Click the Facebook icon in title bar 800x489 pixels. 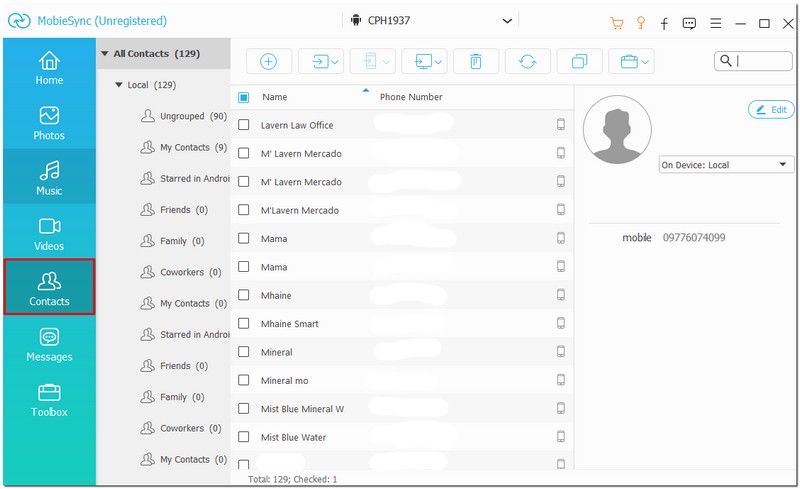click(x=665, y=22)
